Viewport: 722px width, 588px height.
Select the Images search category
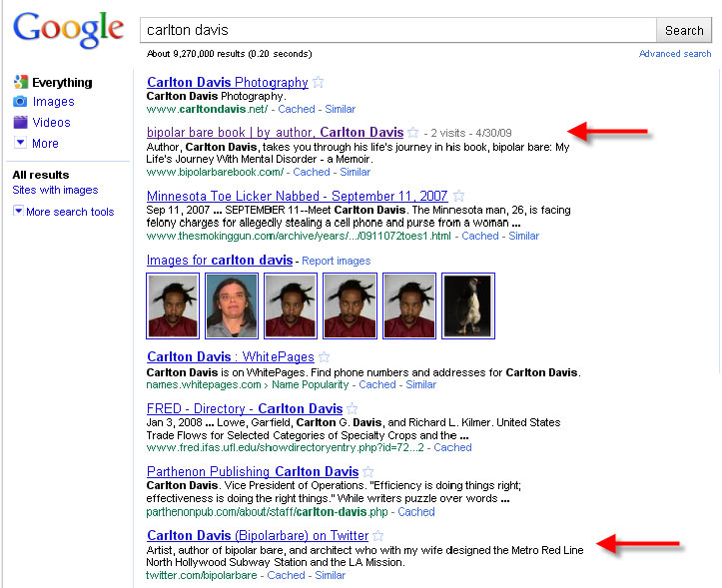[x=53, y=101]
